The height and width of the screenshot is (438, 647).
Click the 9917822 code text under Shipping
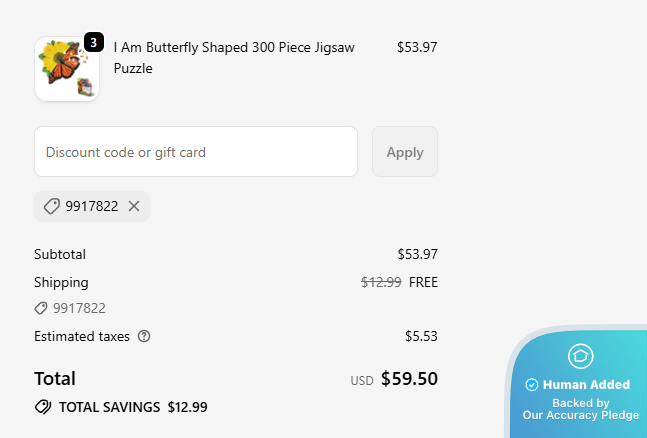point(79,308)
